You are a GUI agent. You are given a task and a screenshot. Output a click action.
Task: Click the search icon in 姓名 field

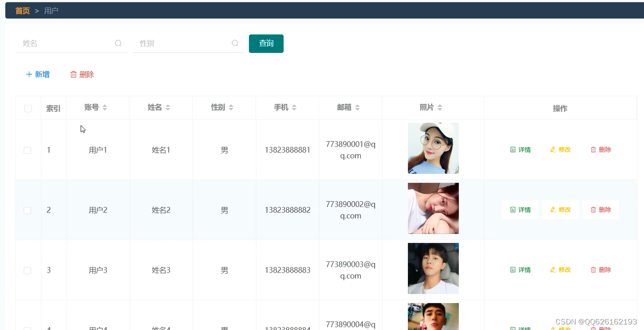tap(118, 43)
